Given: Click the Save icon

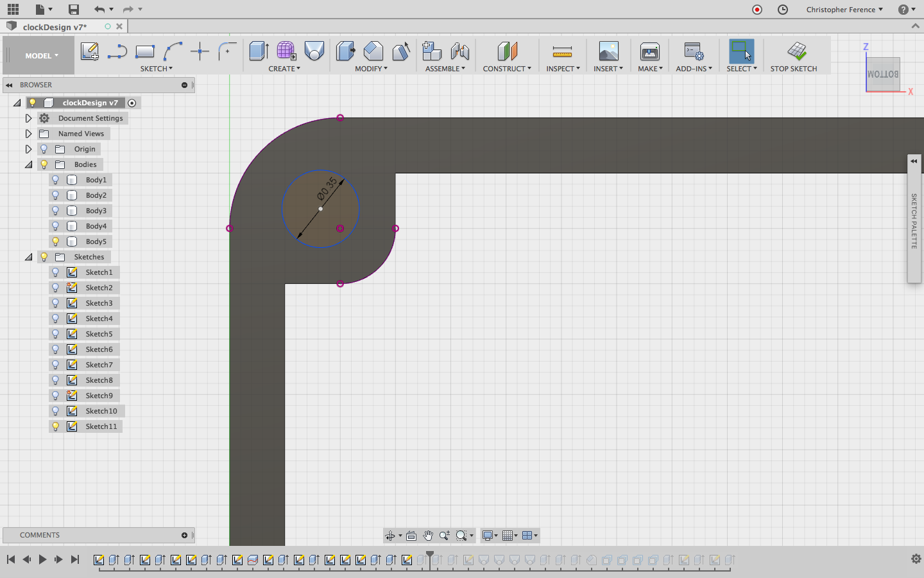Looking at the screenshot, I should (74, 9).
